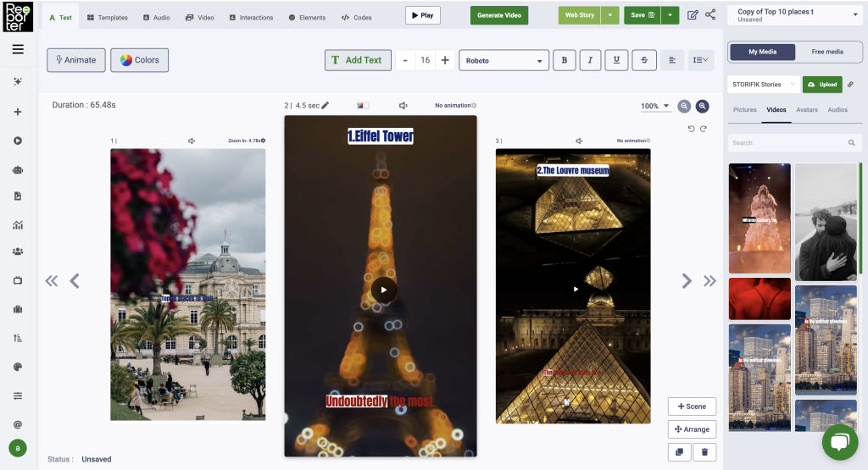Copy link icon beside Upload button
The image size is (868, 470).
coord(850,85)
